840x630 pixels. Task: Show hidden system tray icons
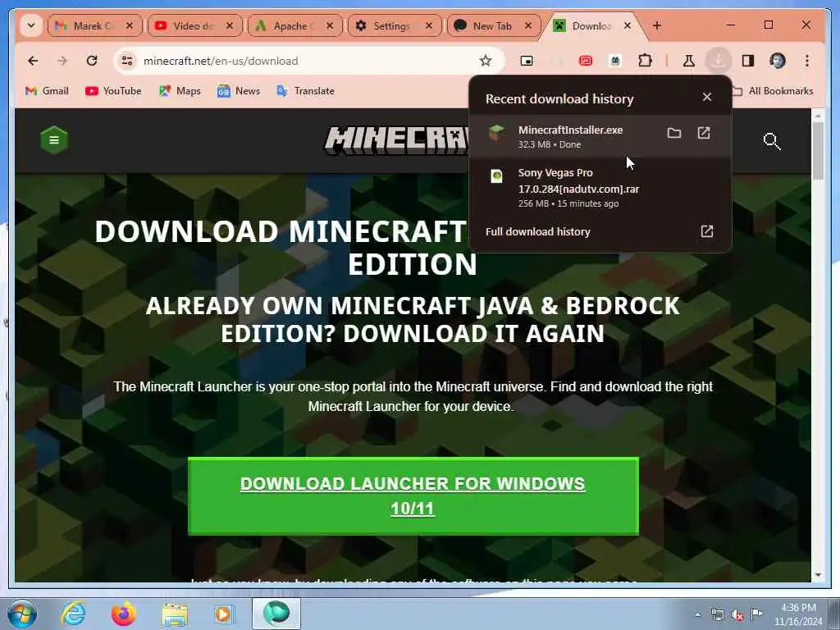(x=697, y=615)
